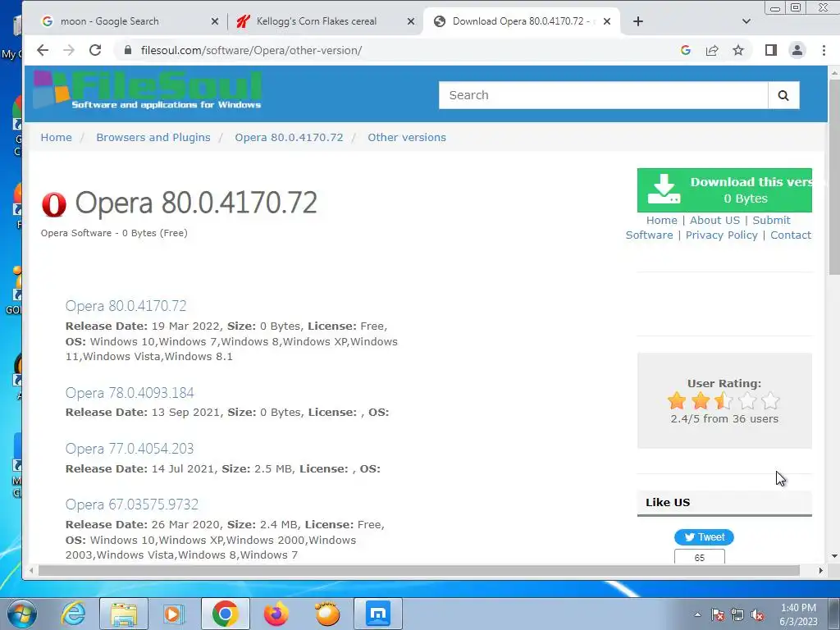
Task: Click the vertical scrollbar thumb
Action: click(x=834, y=177)
